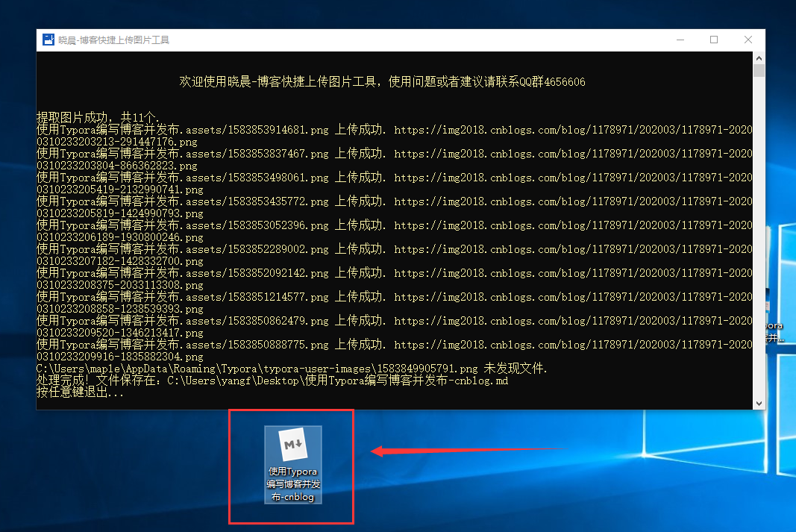This screenshot has width=796, height=532.
Task: Click the upload line for 1583853435772.png
Action: click(395, 201)
